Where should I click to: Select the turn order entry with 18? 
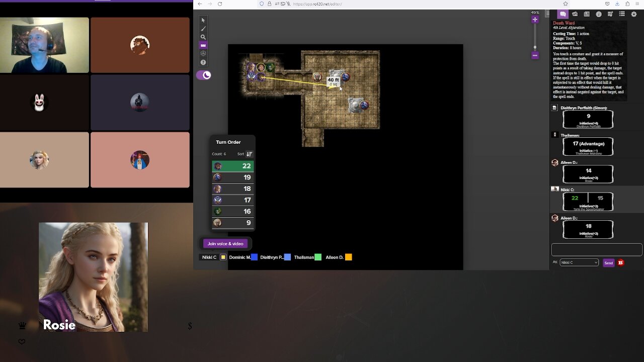point(233,189)
